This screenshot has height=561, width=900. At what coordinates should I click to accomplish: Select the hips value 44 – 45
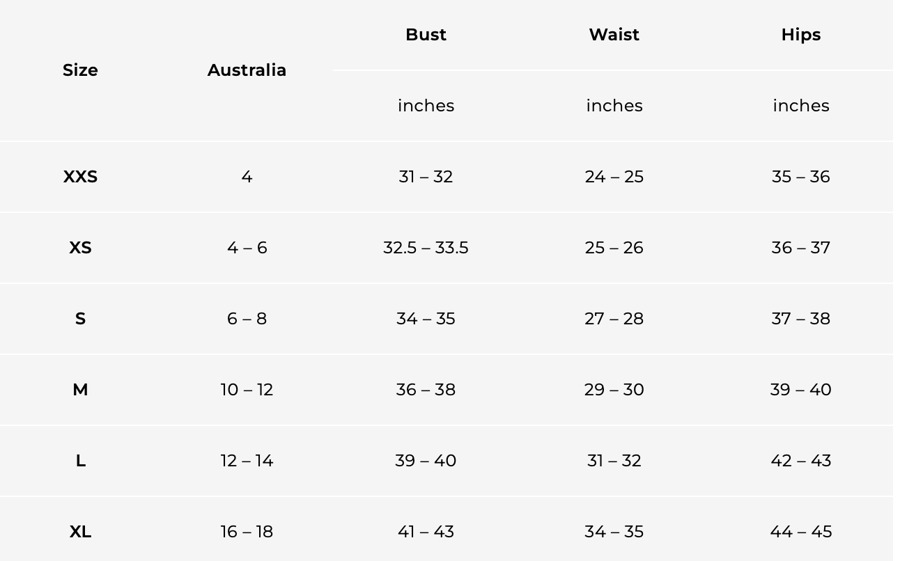(x=801, y=532)
